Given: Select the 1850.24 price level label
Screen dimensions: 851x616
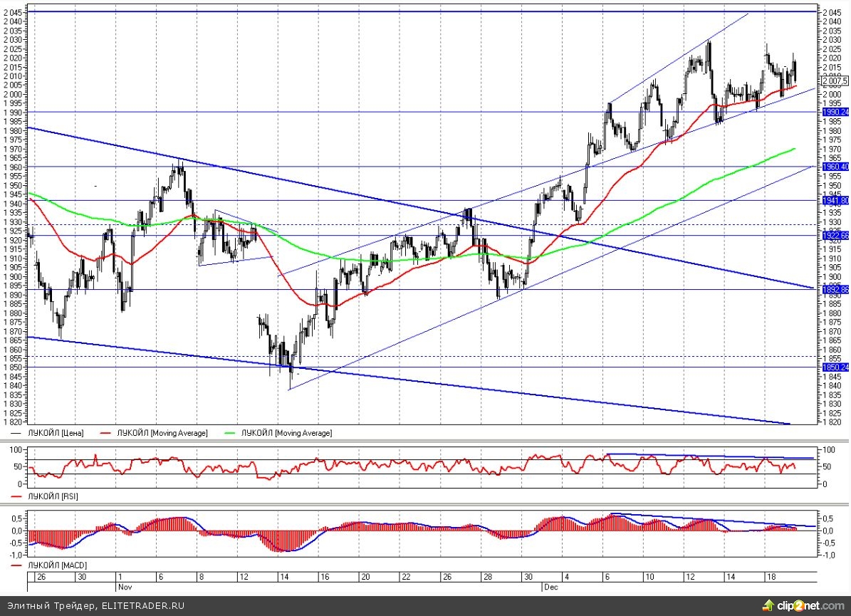Looking at the screenshot, I should pos(835,367).
